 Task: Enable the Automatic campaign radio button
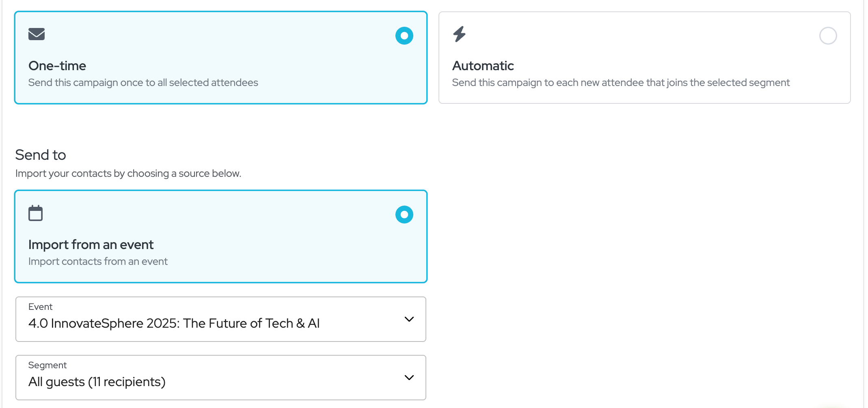[x=828, y=36]
